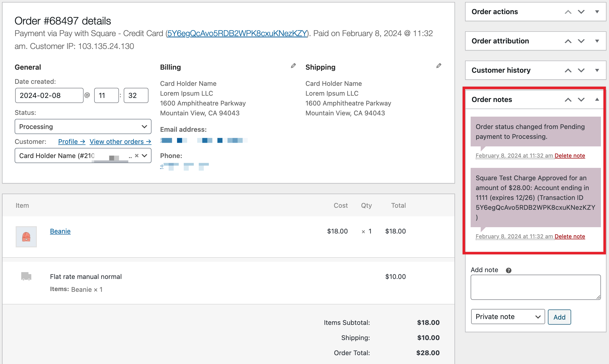Screen dimensions: 609x364
Task: Click the Beanie product thumbnail
Action: (x=26, y=237)
